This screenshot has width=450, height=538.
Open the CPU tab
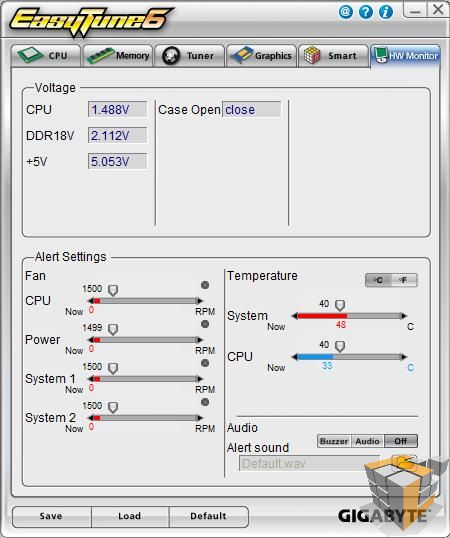pyautogui.click(x=46, y=56)
